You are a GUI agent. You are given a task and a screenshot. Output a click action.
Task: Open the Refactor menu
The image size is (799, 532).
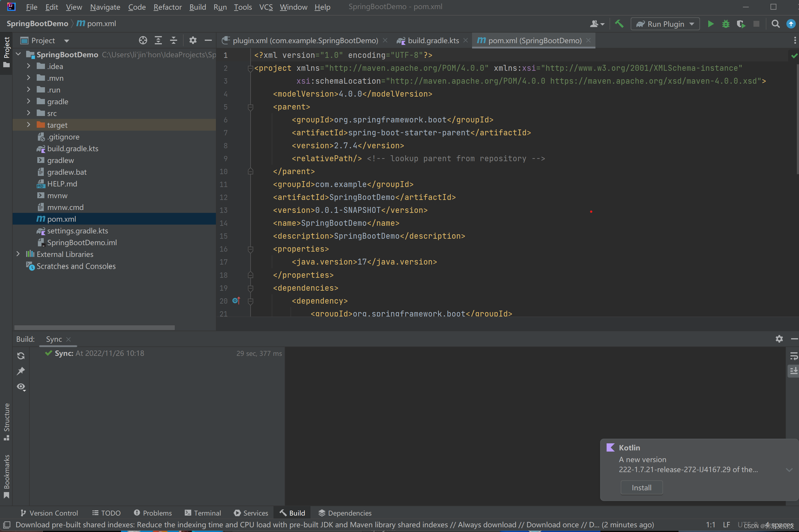167,7
